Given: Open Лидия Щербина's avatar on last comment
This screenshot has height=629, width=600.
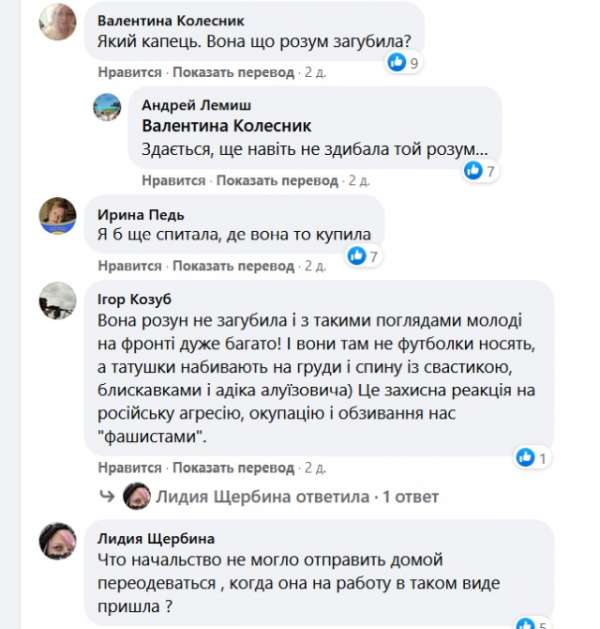Looking at the screenshot, I should (x=57, y=540).
